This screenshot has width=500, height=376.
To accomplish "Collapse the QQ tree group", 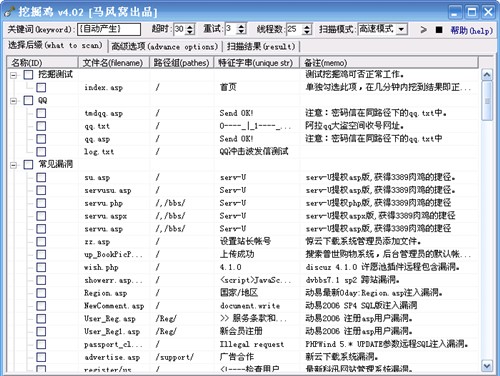I will click(x=13, y=101).
